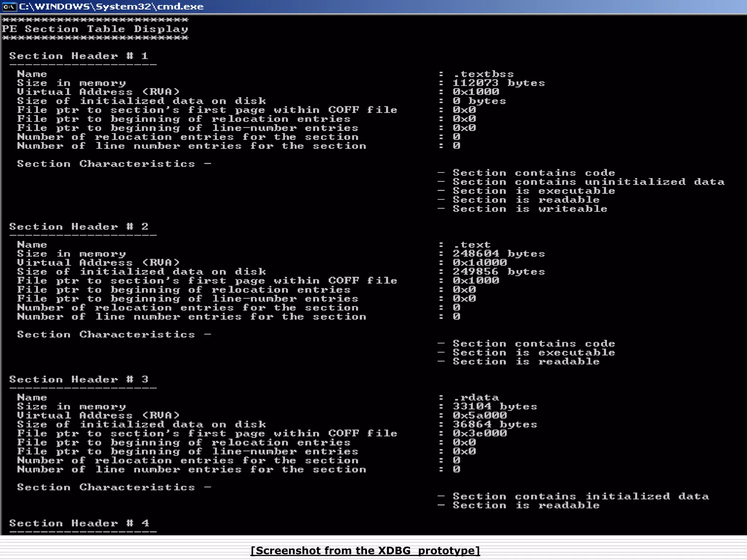Image resolution: width=747 pixels, height=560 pixels.
Task: Open the cmd.exe title bar system icon
Action: [9, 7]
